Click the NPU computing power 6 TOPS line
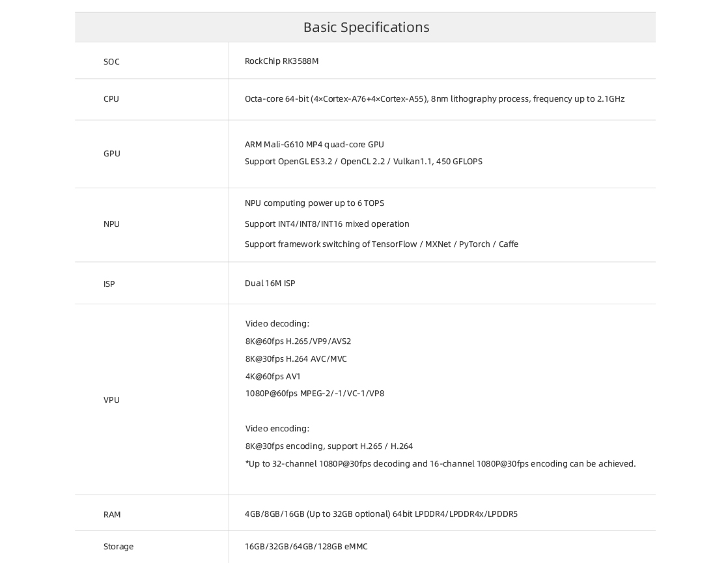This screenshot has width=728, height=563. [x=314, y=203]
